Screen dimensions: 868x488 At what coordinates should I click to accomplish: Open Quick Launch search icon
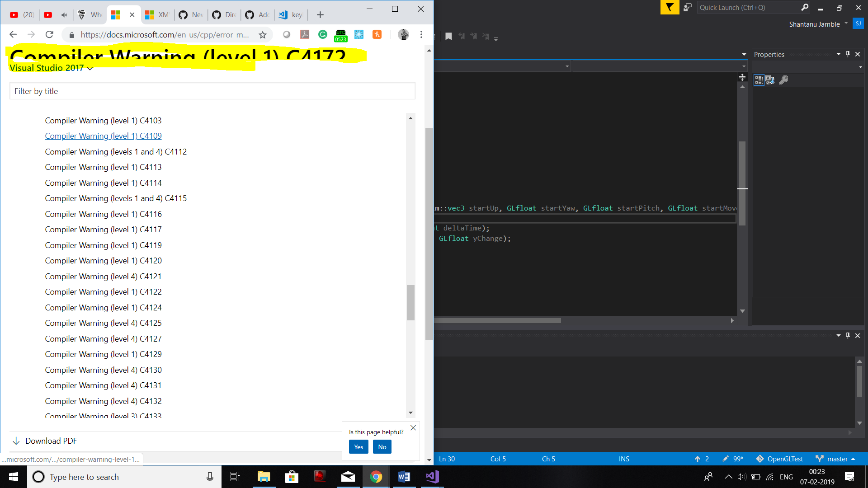point(805,7)
